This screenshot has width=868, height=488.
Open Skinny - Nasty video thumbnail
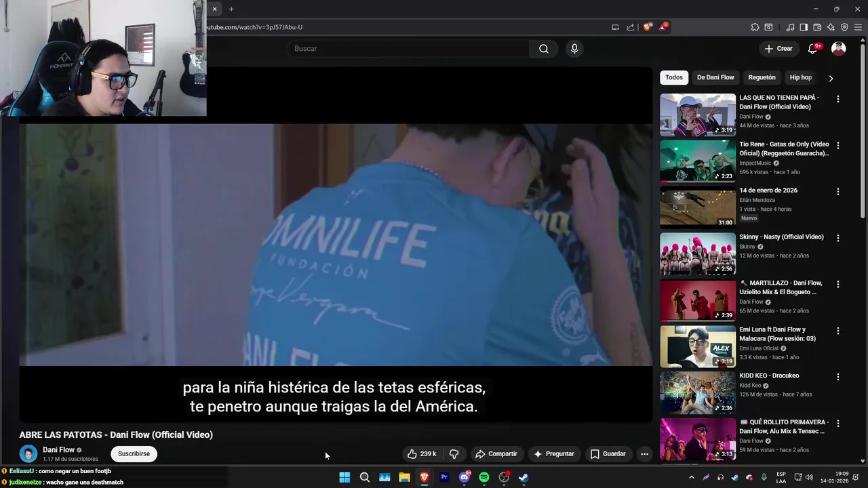(698, 253)
